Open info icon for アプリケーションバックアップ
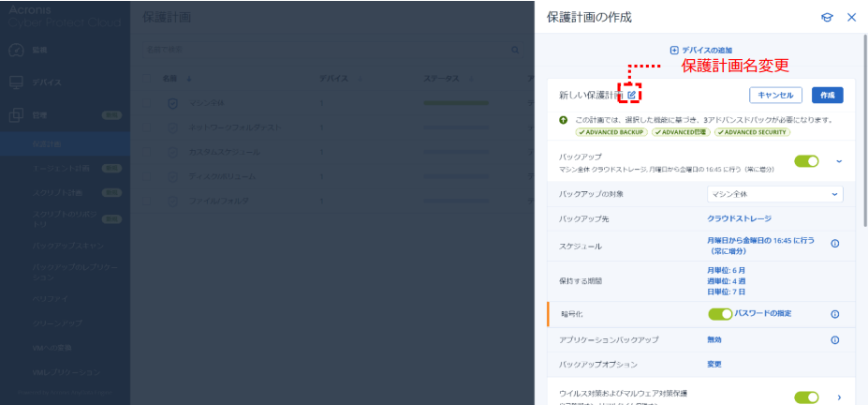 pos(834,339)
